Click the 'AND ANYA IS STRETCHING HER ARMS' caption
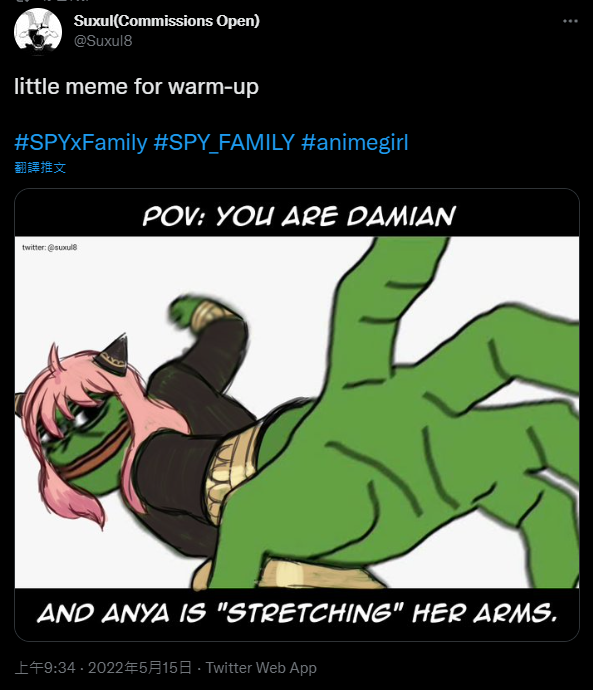Screen dimensions: 593x690 (x=297, y=613)
